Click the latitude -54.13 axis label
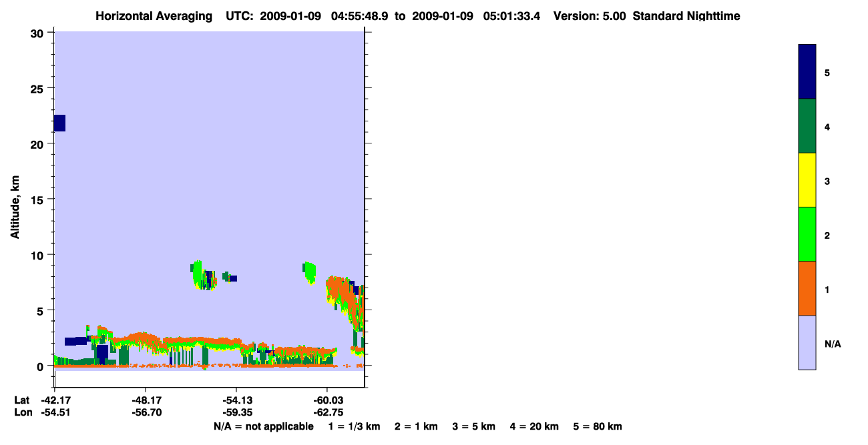 coord(236,400)
